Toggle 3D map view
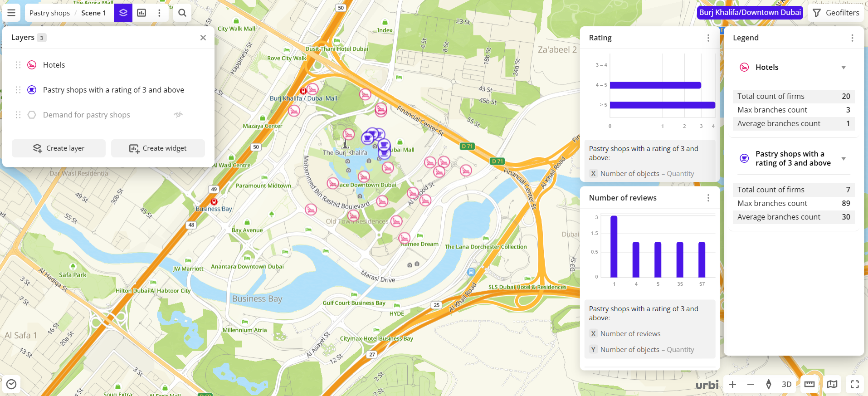Viewport: 868px width, 396px height. pos(787,384)
